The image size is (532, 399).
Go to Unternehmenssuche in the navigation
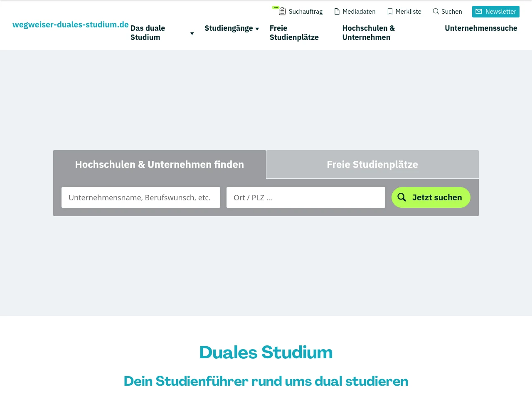point(481,28)
